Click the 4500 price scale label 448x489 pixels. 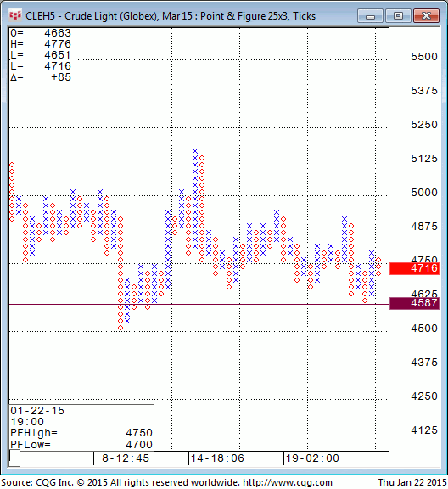(x=424, y=328)
